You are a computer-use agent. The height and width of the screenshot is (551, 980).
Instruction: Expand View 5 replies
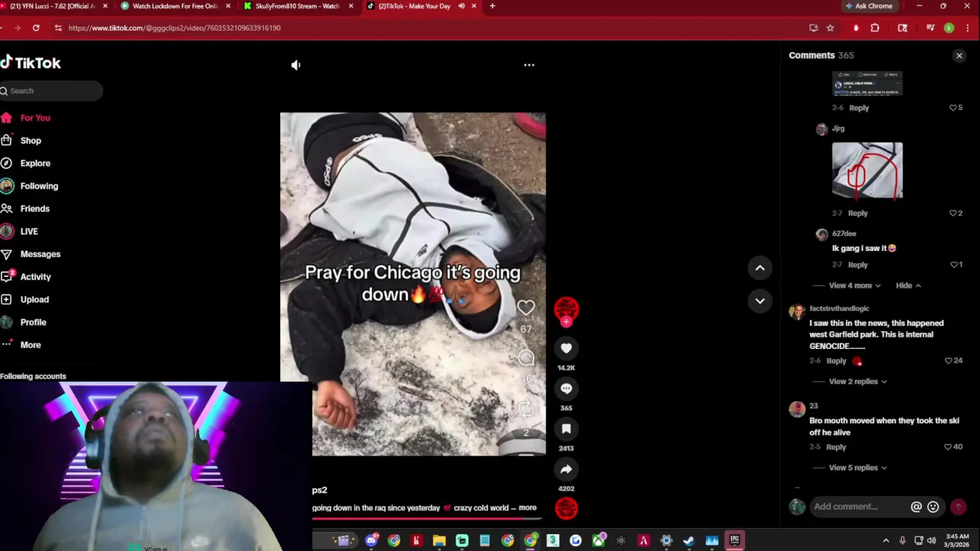tap(857, 468)
